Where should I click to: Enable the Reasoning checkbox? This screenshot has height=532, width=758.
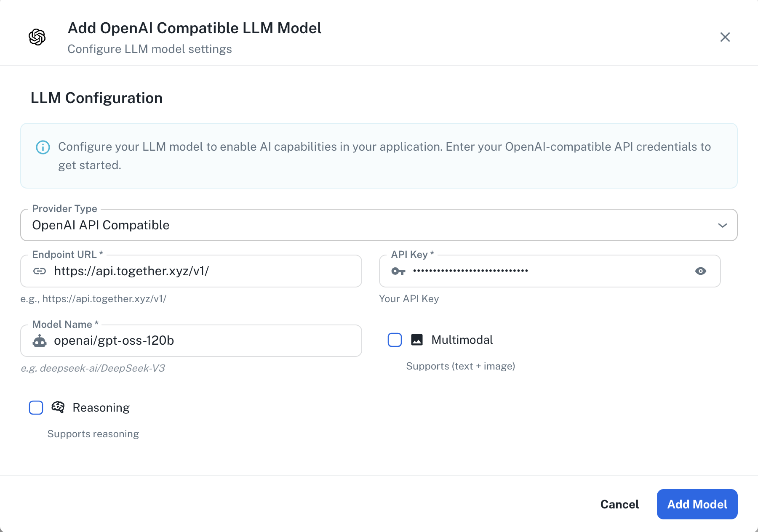(x=36, y=407)
